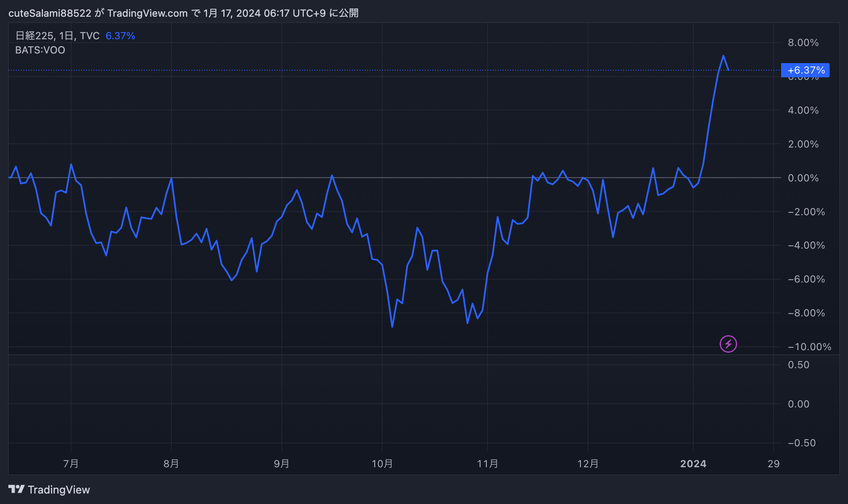Click the 4.00% price scale label
The width and height of the screenshot is (848, 504).
tap(803, 110)
